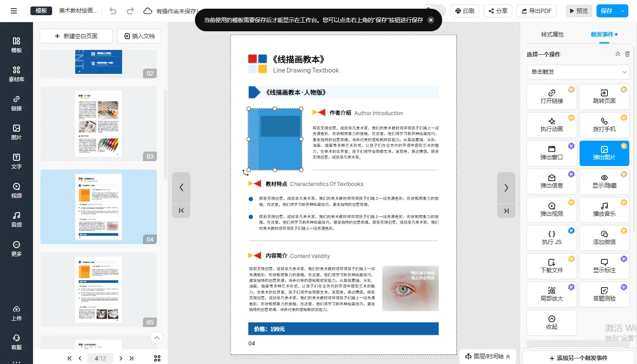
Task: Select the 弹出图片 popup image action
Action: pos(604,153)
